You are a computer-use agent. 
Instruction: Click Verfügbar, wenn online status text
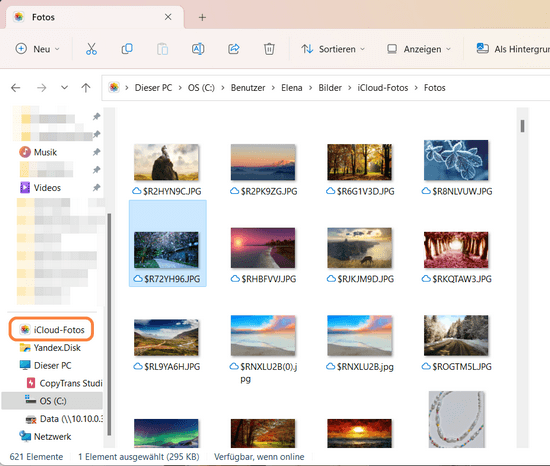pyautogui.click(x=259, y=457)
